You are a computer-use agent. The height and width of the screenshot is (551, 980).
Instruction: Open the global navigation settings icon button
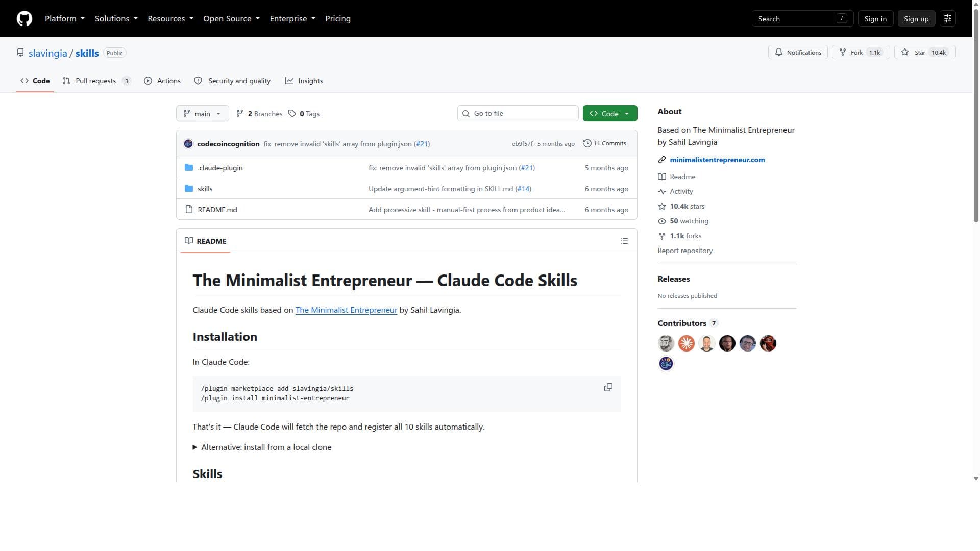pos(948,19)
